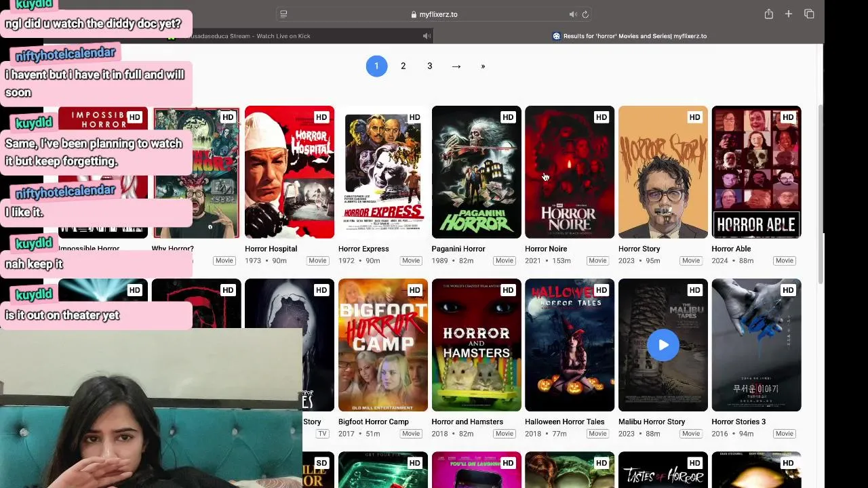The image size is (868, 488).
Task: Open a new tab with plus icon
Action: 789,14
